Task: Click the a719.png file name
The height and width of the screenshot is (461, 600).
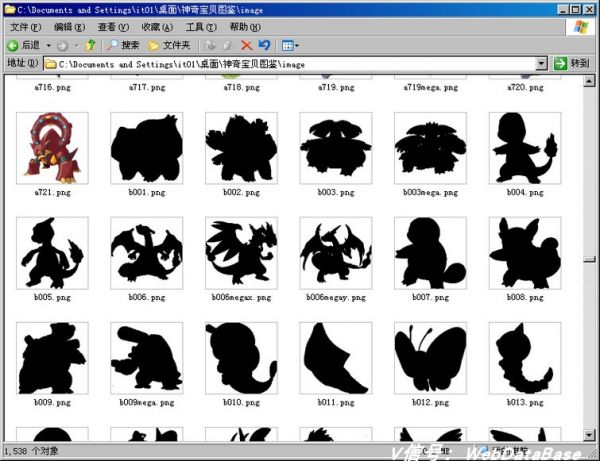Action: [x=336, y=88]
